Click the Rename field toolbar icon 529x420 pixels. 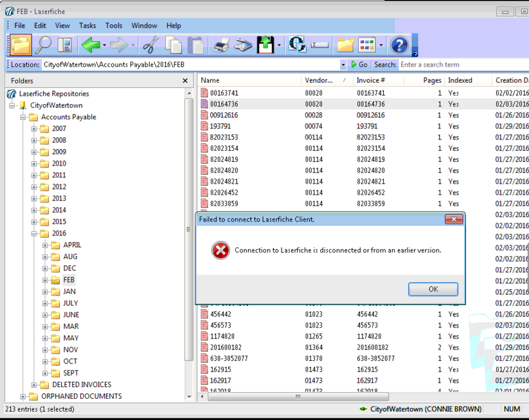319,45
